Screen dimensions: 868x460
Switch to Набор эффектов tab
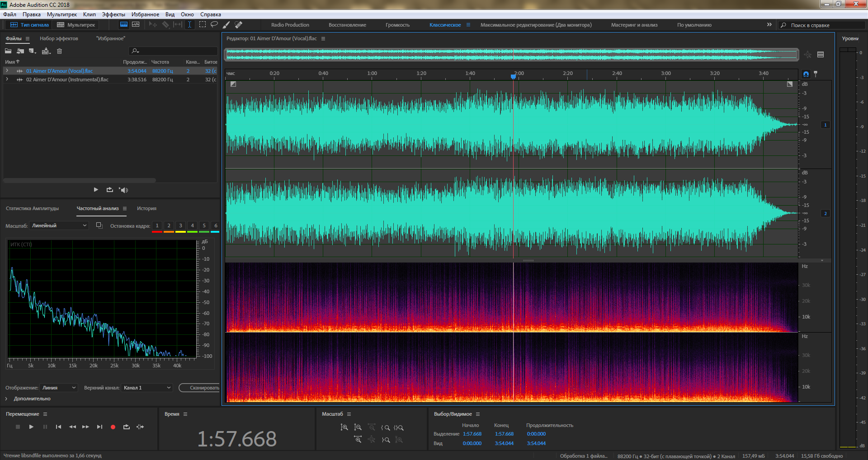(x=59, y=39)
